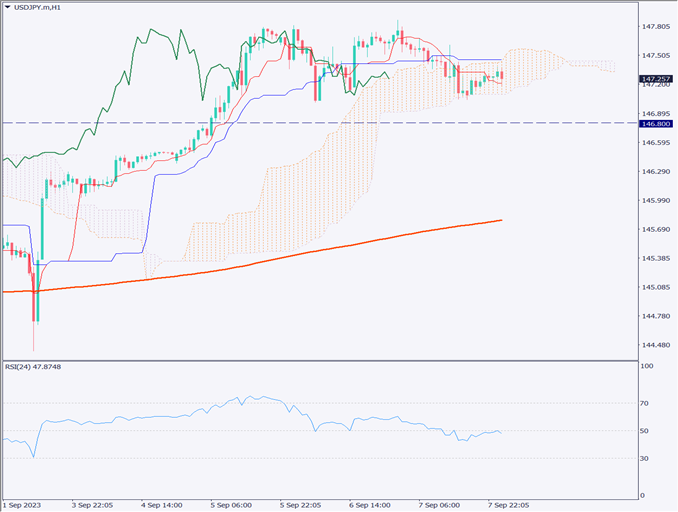Click the 145.990 price axis label
The height and width of the screenshot is (512, 678).
tap(656, 201)
